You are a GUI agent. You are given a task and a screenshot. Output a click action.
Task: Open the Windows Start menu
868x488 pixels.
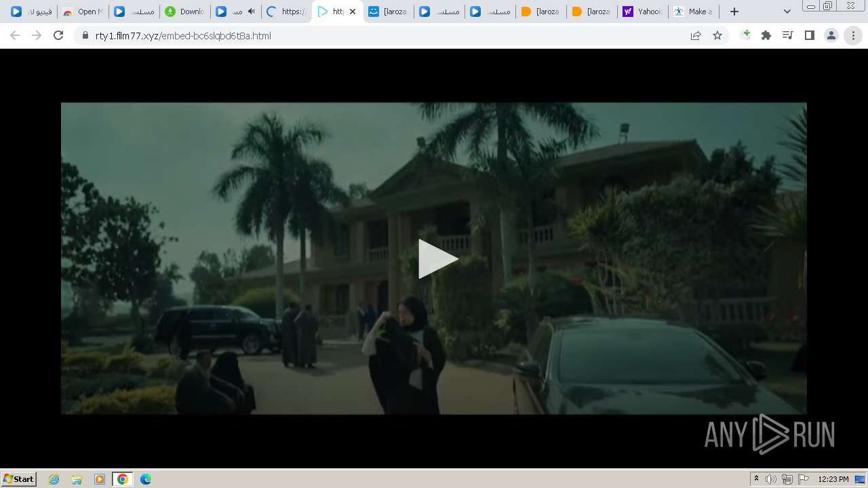pyautogui.click(x=19, y=479)
